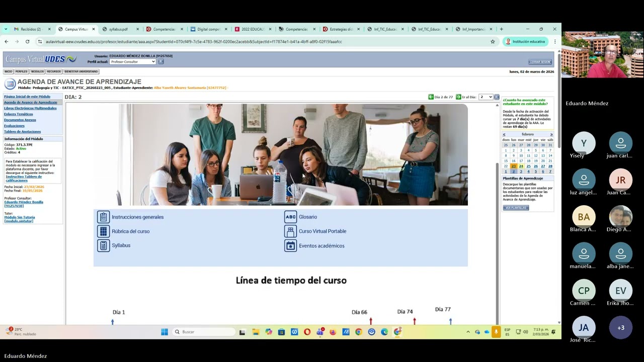This screenshot has height=362, width=644.
Task: Open Página Inicial de este Módulo link
Action: click(x=27, y=97)
